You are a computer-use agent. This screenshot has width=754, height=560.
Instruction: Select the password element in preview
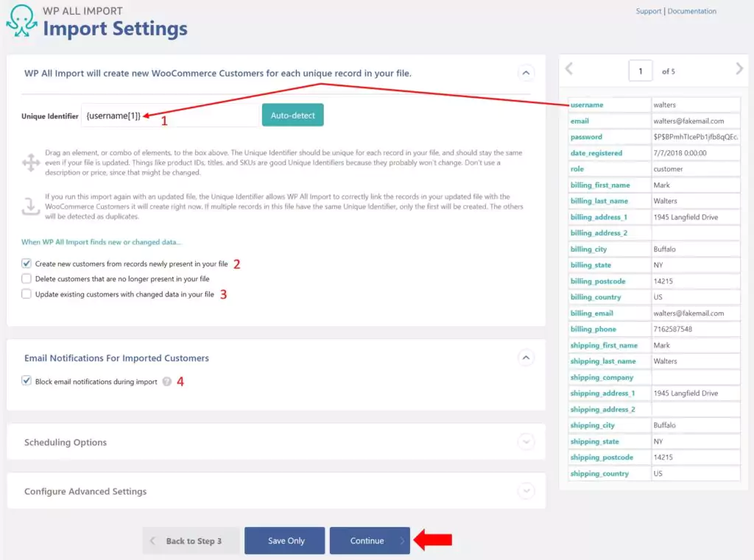click(586, 137)
